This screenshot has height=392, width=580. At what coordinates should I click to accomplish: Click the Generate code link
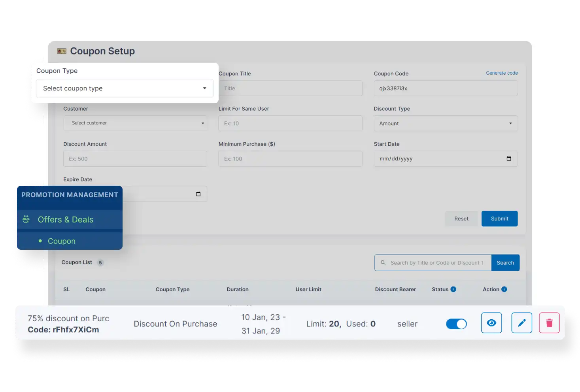(x=502, y=73)
